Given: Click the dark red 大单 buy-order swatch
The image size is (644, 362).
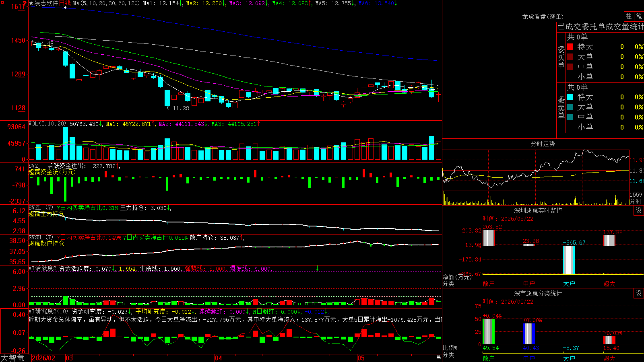Looking at the screenshot, I should pyautogui.click(x=570, y=57).
